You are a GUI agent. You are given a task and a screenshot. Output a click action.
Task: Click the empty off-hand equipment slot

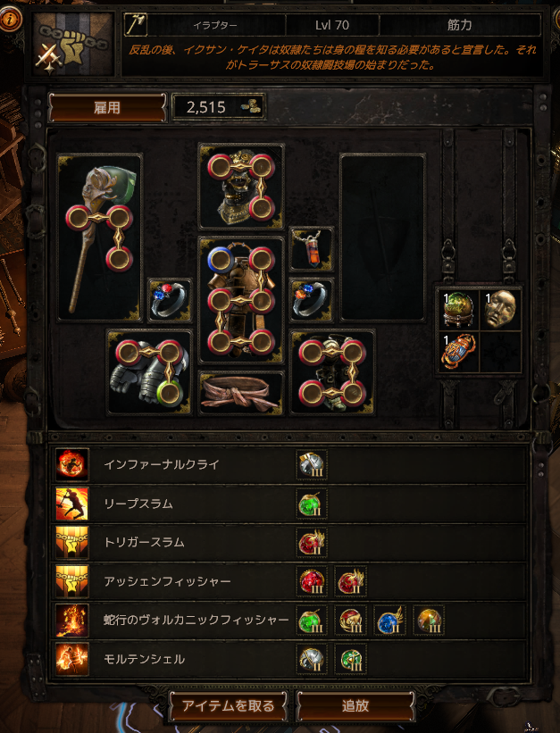382,238
